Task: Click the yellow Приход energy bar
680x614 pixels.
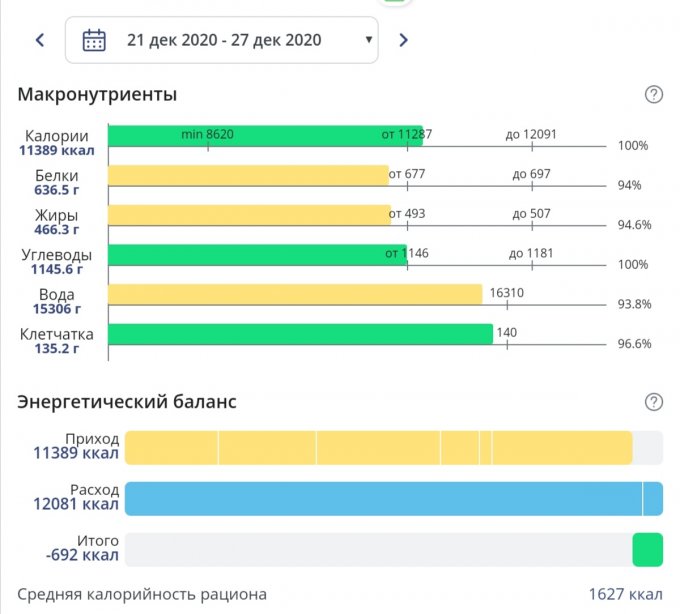Action: click(x=378, y=448)
